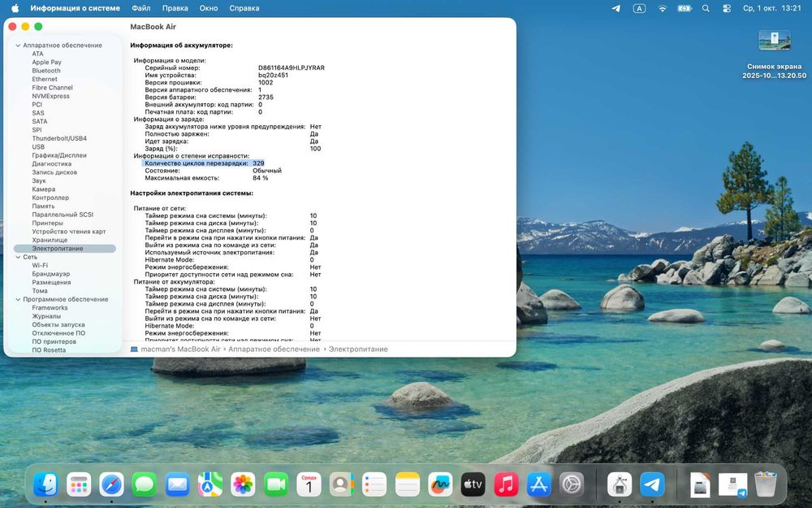The height and width of the screenshot is (508, 812).
Task: Click the Wi-Fi icon in the menu bar
Action: coord(662,8)
